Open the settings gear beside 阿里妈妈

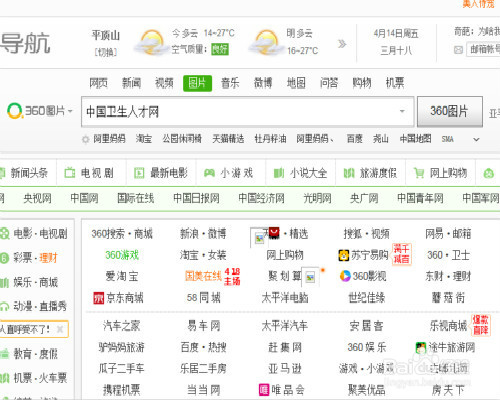click(86, 139)
